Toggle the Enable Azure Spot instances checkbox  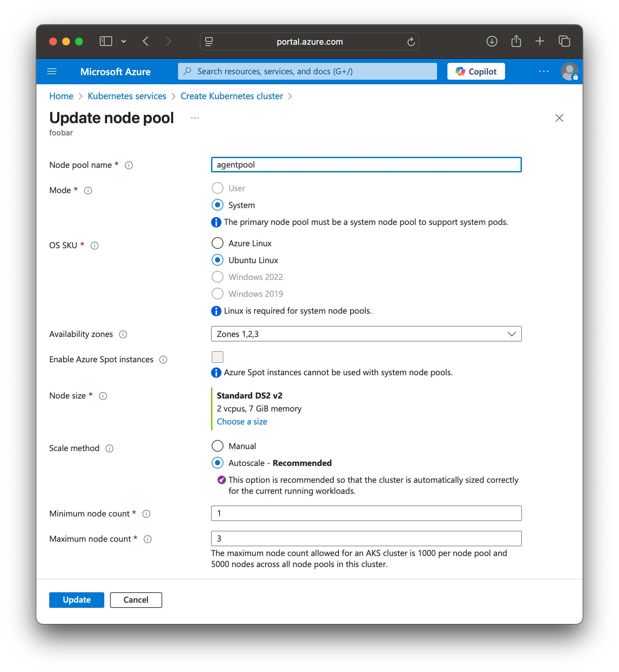(217, 357)
